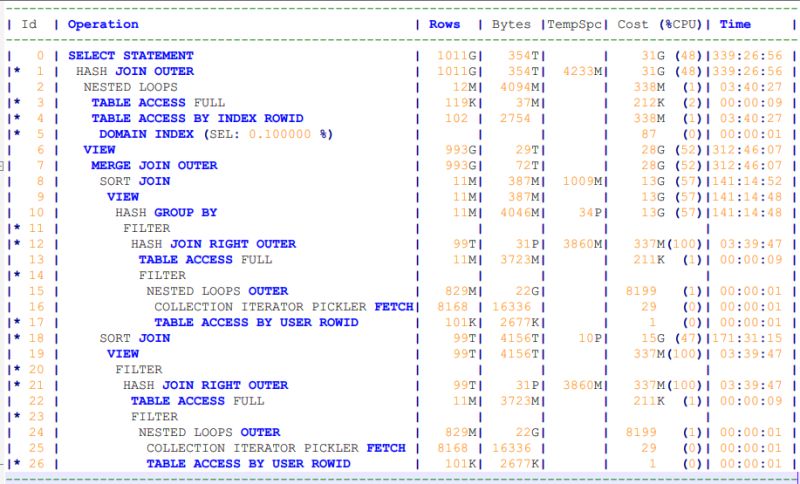The height and width of the screenshot is (484, 800).
Task: Click TABLE ACCESS BY USER ROWID in row 26
Action: 248,464
